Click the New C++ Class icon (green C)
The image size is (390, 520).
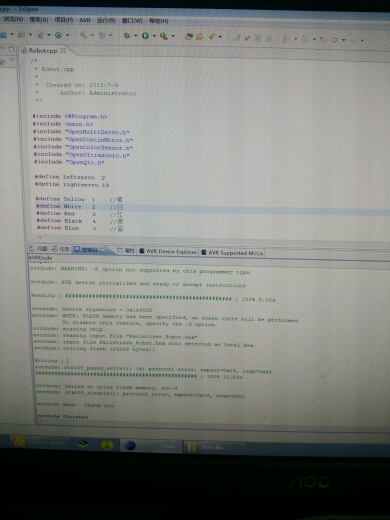tap(58, 35)
